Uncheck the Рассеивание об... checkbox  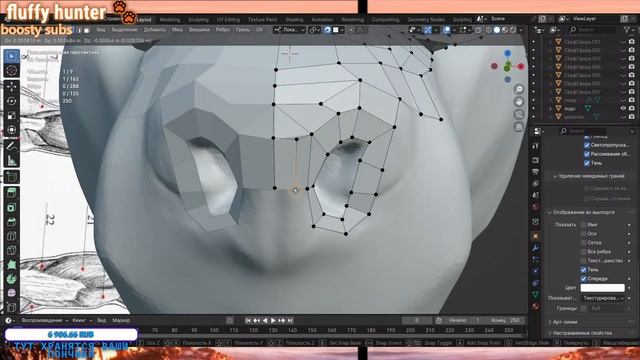587,154
